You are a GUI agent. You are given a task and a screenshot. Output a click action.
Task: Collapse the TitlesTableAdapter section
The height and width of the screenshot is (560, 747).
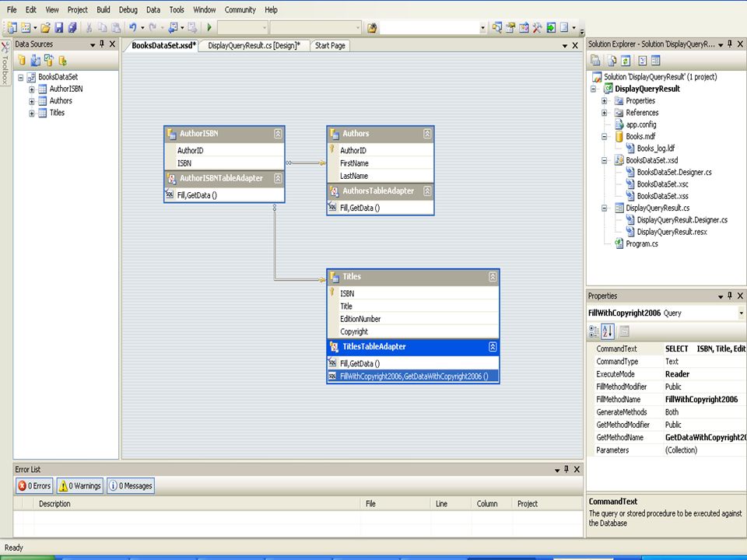[x=493, y=347]
